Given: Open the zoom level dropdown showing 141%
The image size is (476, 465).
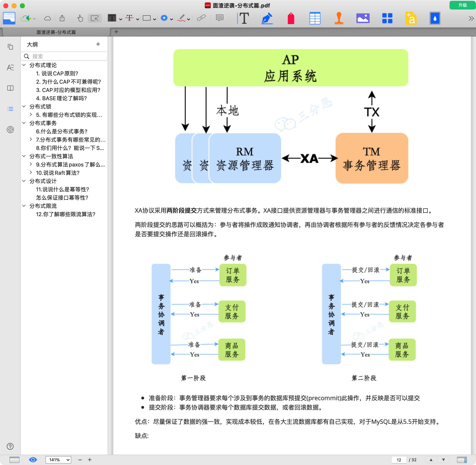Looking at the screenshot, I should point(58,460).
